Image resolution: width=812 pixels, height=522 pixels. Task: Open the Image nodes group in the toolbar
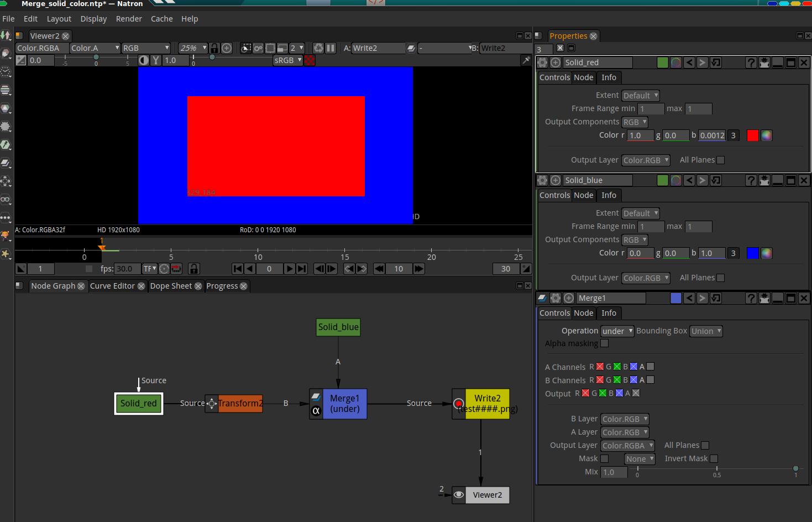click(x=6, y=35)
